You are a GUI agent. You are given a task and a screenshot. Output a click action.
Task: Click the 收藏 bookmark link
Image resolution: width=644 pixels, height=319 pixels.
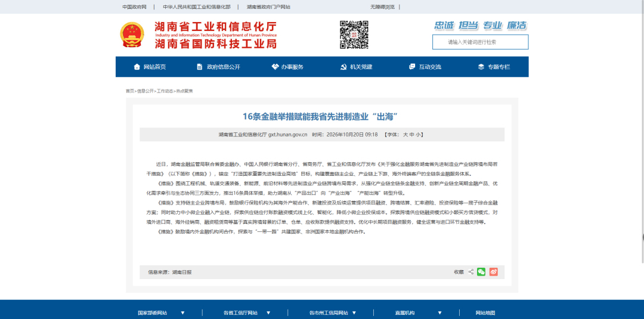(459, 272)
